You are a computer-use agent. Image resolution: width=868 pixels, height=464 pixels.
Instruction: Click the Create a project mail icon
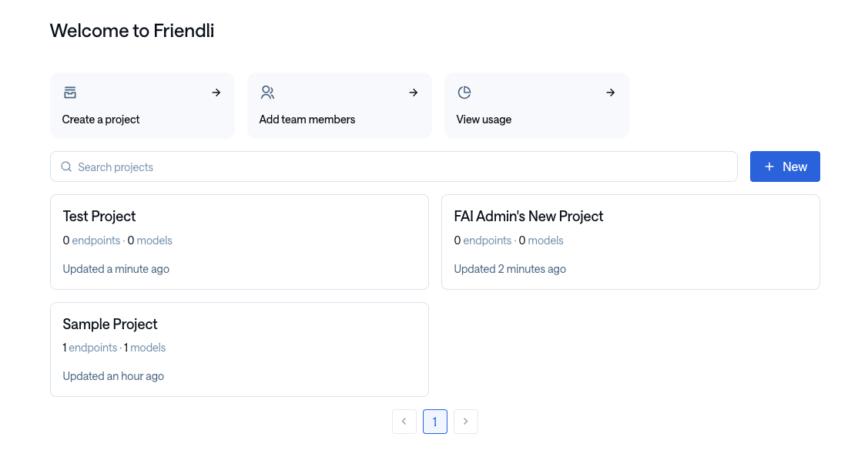coord(70,92)
